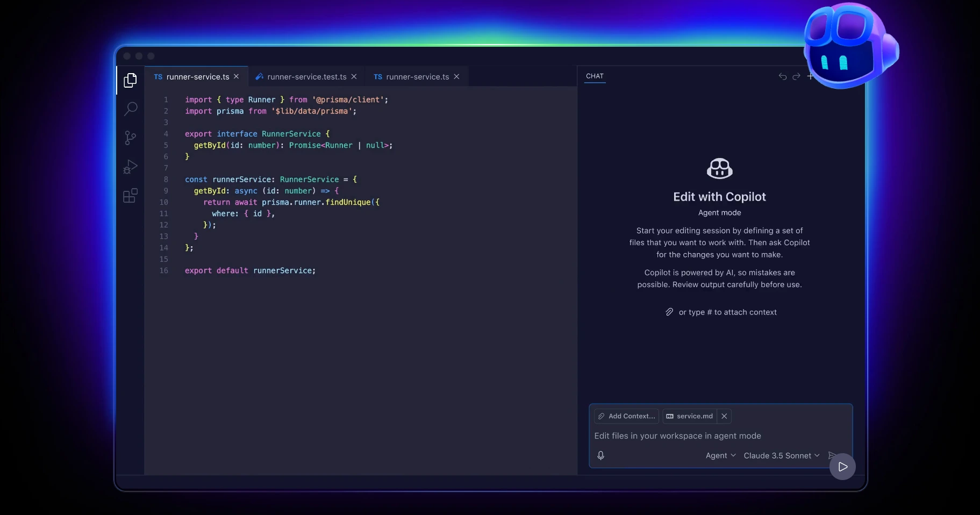Open the Agent mode dropdown

coord(720,455)
